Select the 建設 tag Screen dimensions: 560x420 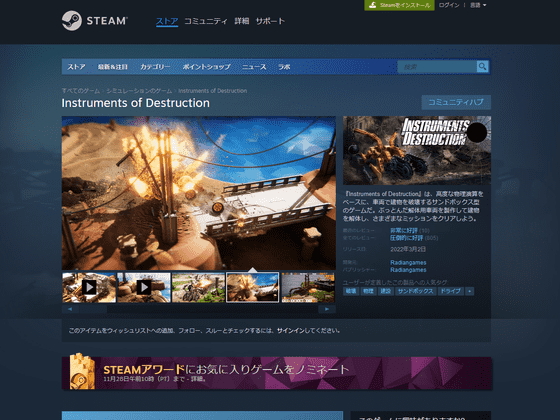(385, 291)
